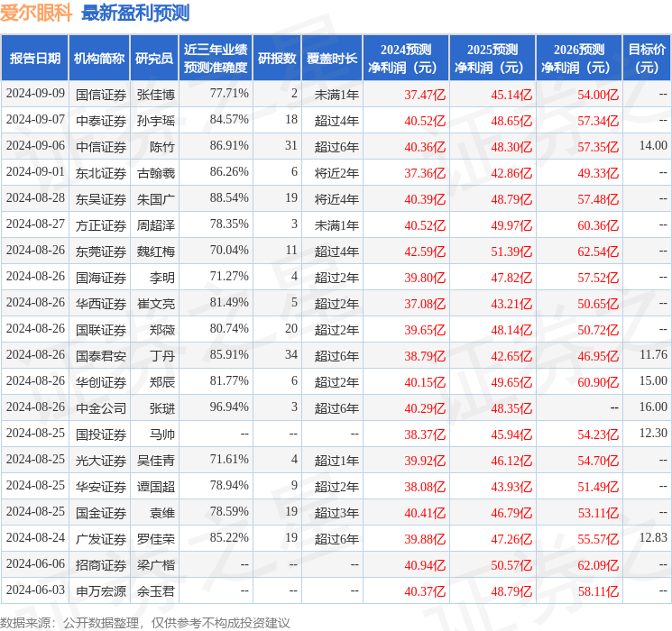Viewport: 672px width, 631px height.
Task: Click researcher name 张琎
Action: pos(162,408)
